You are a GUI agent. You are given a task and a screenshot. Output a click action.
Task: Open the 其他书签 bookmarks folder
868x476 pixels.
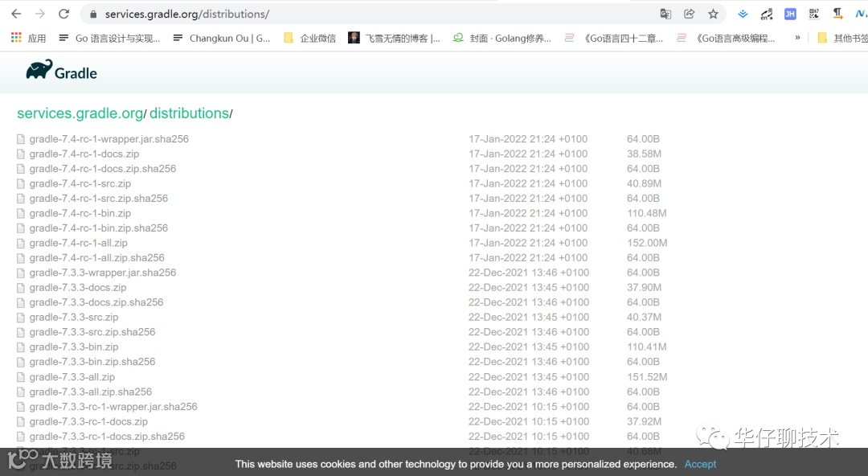click(842, 38)
